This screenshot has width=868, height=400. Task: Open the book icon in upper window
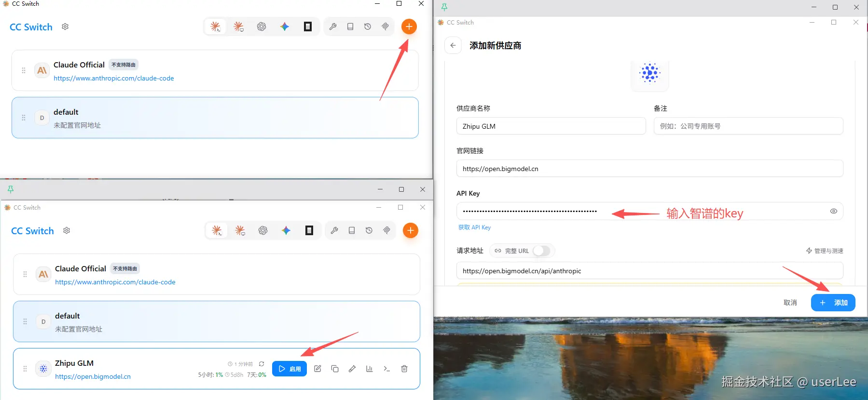pyautogui.click(x=350, y=27)
